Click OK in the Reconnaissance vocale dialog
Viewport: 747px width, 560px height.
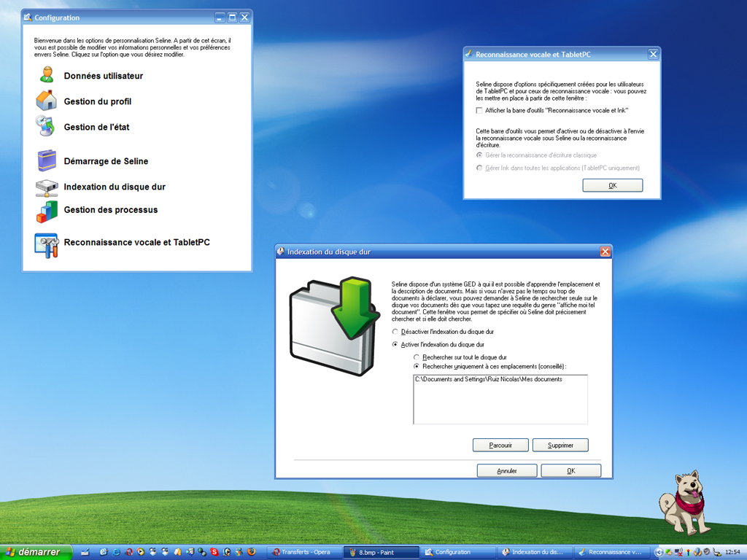(613, 185)
